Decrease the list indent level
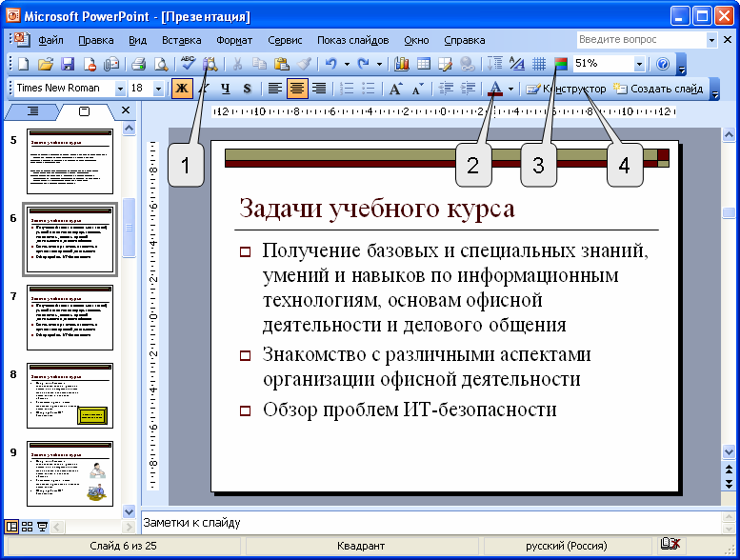 [446, 89]
